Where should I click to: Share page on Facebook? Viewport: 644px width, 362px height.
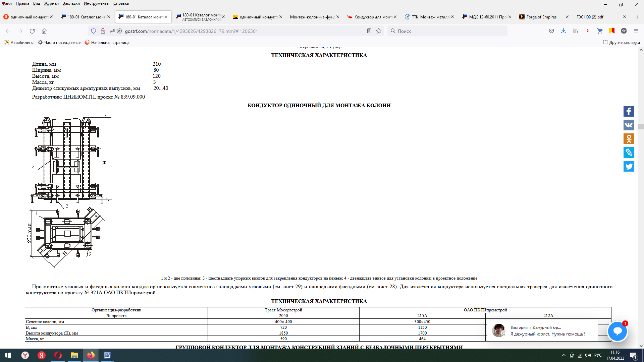[629, 111]
